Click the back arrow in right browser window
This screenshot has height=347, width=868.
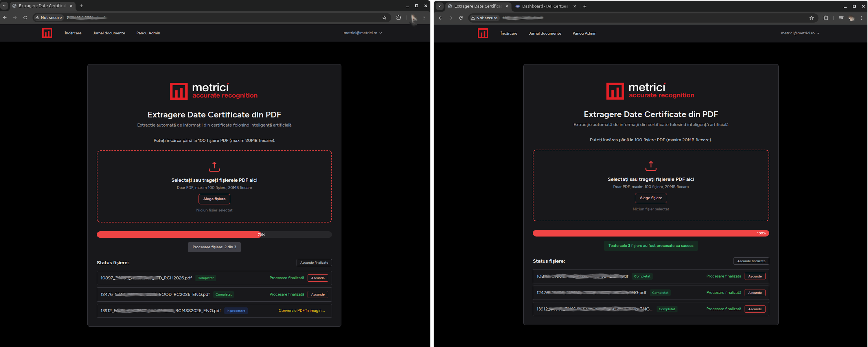point(440,18)
